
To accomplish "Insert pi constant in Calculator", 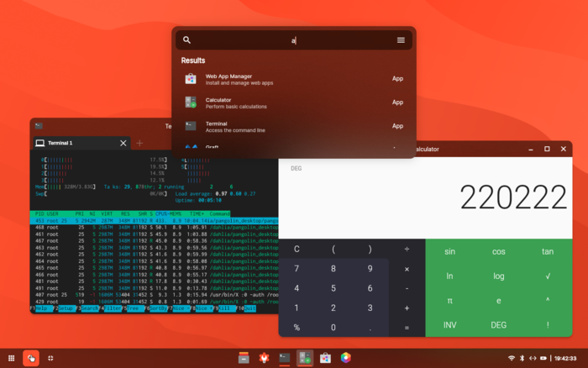I will pyautogui.click(x=449, y=301).
